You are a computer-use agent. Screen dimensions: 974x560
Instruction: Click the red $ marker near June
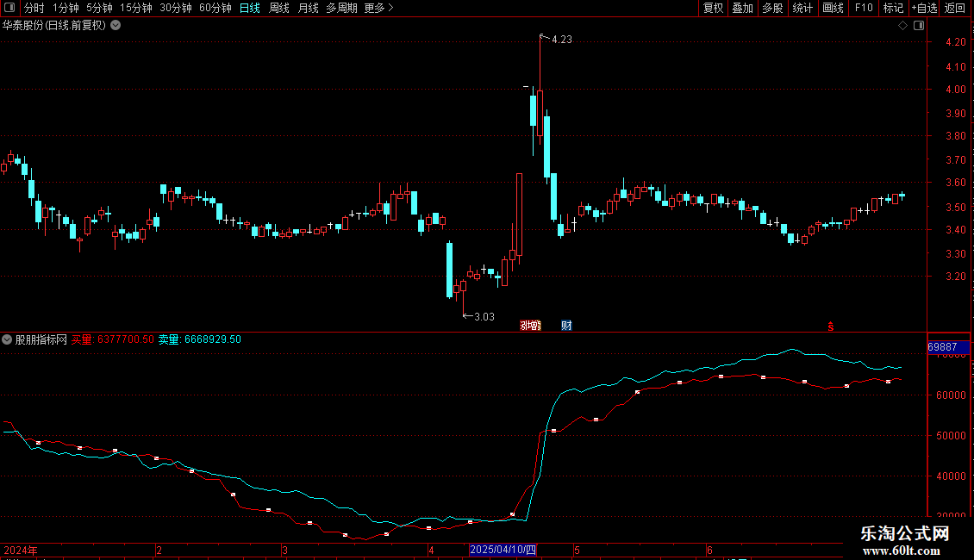831,327
